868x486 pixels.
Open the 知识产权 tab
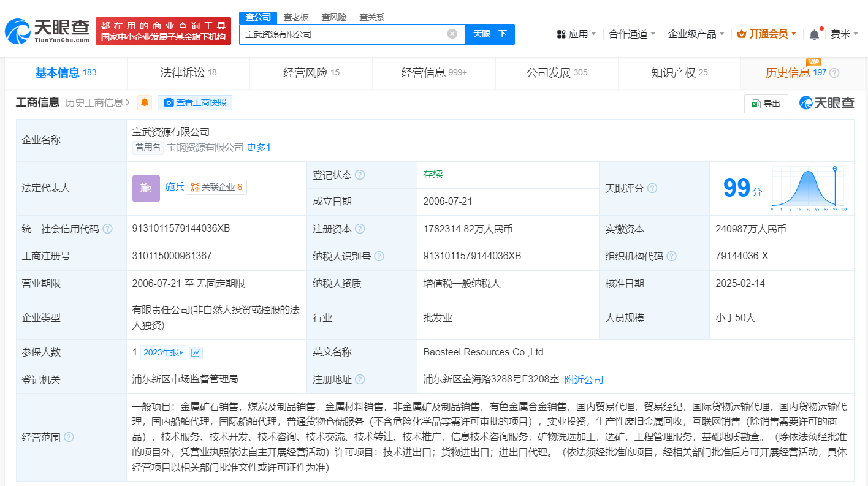pos(679,73)
